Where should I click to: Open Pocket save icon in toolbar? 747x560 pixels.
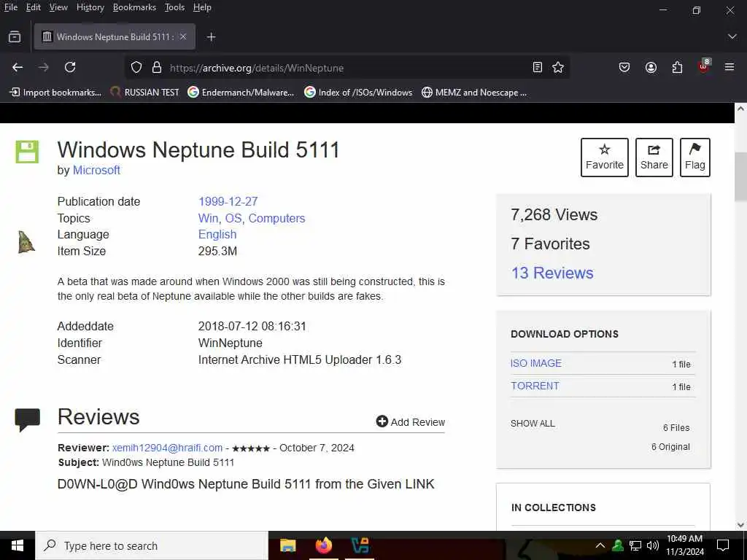[x=624, y=68]
